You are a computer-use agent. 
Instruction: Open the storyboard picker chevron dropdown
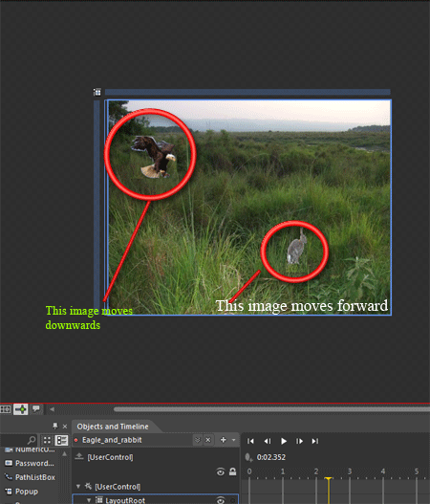click(198, 440)
